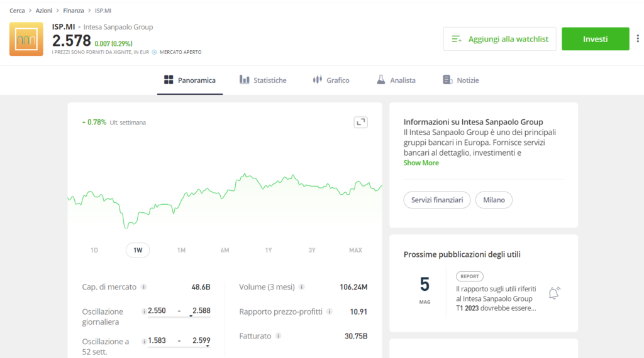The height and width of the screenshot is (358, 644).
Task: Click the 10.91 price-earnings value
Action: (x=358, y=312)
